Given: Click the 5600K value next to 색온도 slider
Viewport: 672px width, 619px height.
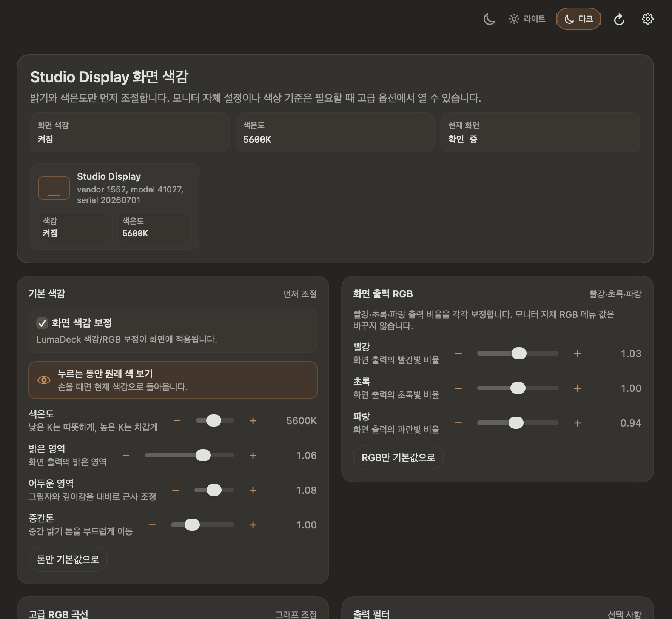Looking at the screenshot, I should pyautogui.click(x=301, y=421).
